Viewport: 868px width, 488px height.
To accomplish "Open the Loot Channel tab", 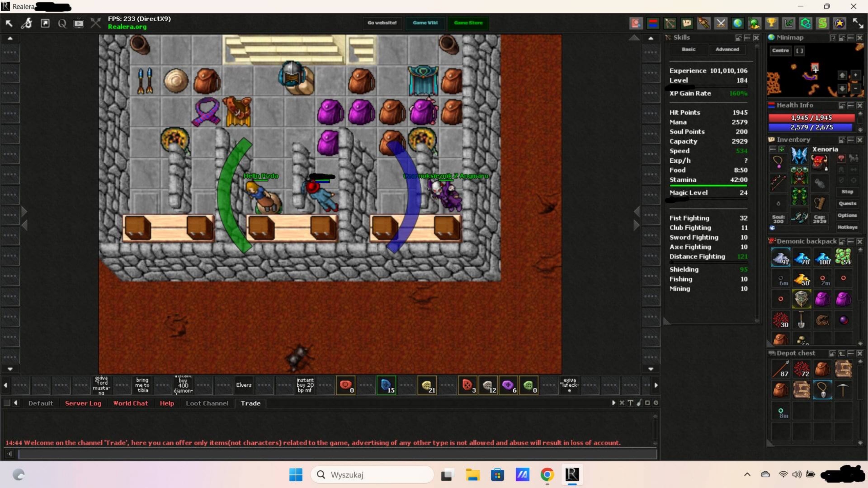I will click(207, 403).
